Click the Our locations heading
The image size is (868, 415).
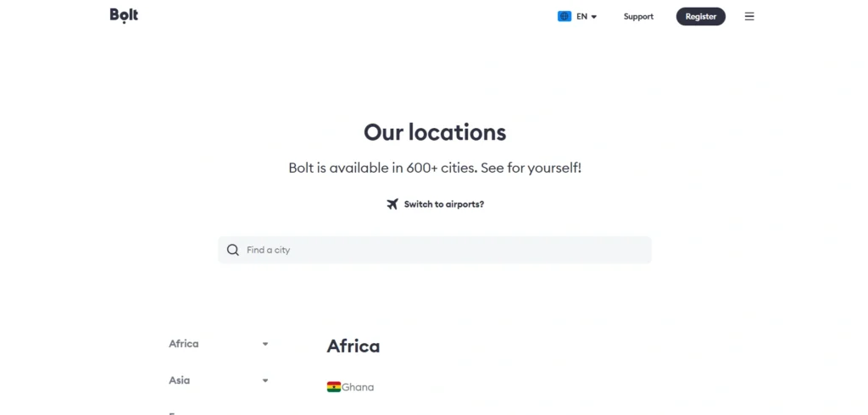click(435, 132)
